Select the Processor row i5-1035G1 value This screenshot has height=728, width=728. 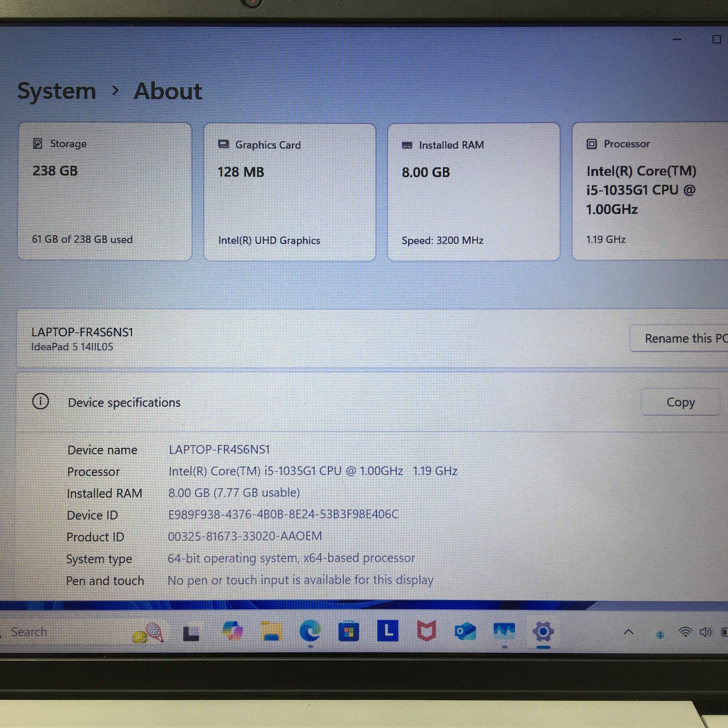pyautogui.click(x=313, y=471)
